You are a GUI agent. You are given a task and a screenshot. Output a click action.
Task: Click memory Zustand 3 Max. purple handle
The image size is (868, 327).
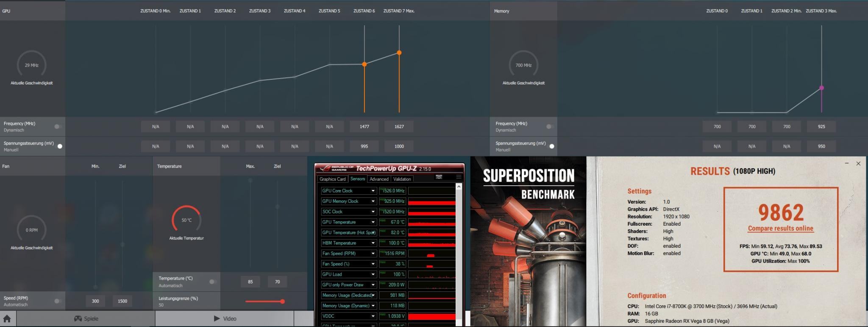(821, 88)
